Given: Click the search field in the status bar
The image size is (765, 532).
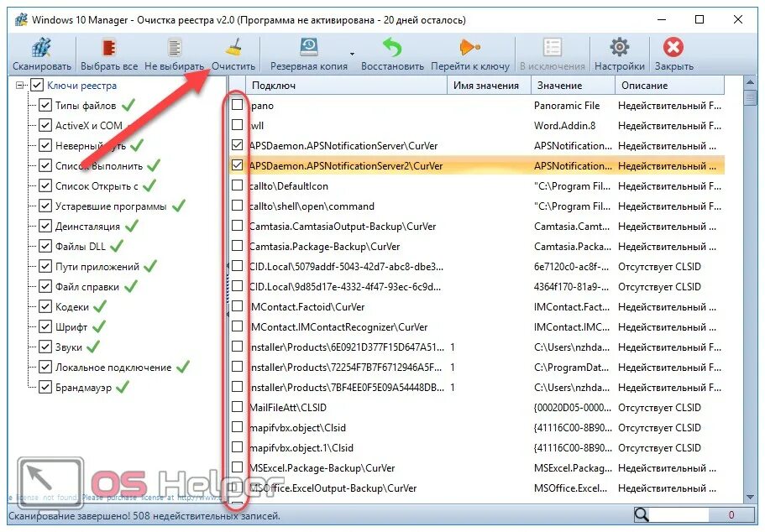Looking at the screenshot, I should pos(679,514).
